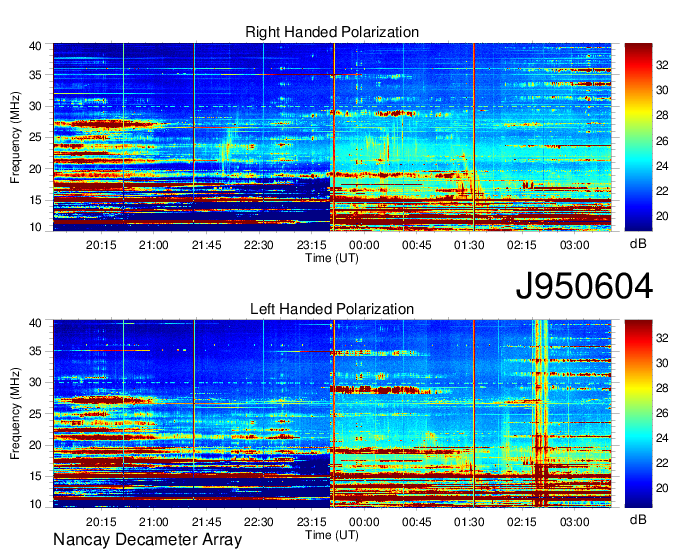The height and width of the screenshot is (552, 680).
Task: Click the 02:15 tick under Left Handed plot
Action: coord(522,522)
